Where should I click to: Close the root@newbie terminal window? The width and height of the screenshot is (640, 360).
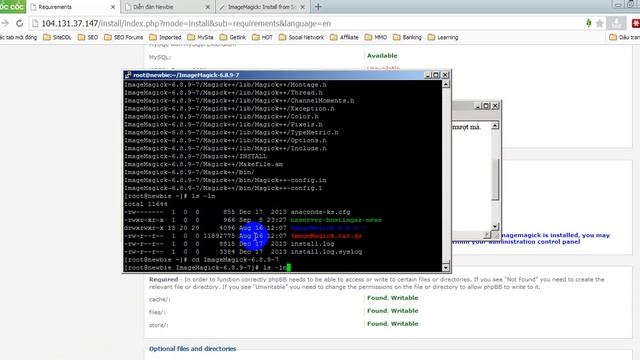(445, 75)
